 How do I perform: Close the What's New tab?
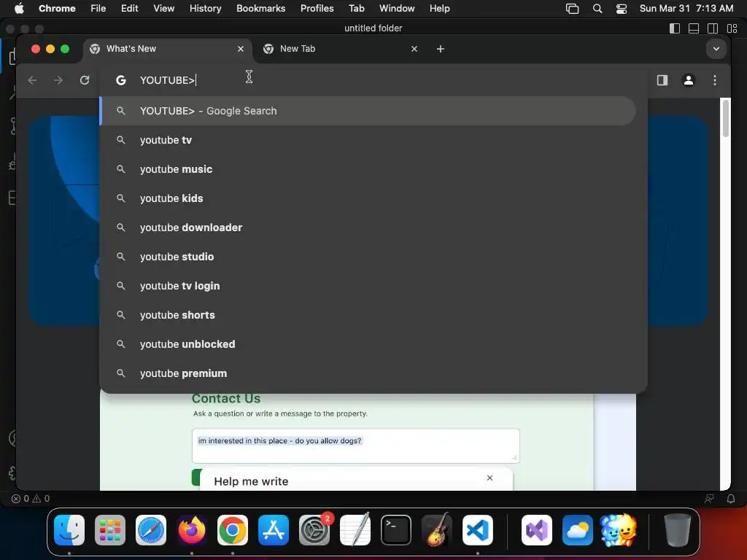[241, 49]
